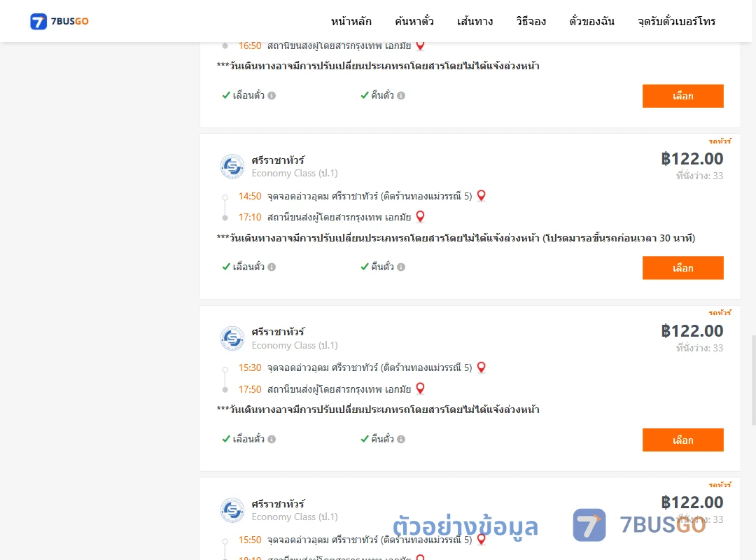Click info icon beside คืนตั๋ว in 15:30 trip
Image resolution: width=756 pixels, height=560 pixels.
click(x=401, y=440)
